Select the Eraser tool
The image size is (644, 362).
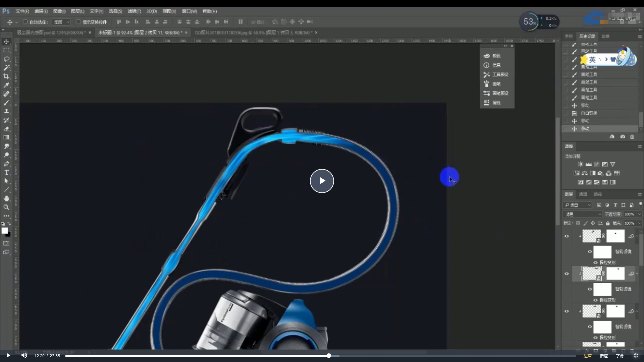click(x=6, y=129)
